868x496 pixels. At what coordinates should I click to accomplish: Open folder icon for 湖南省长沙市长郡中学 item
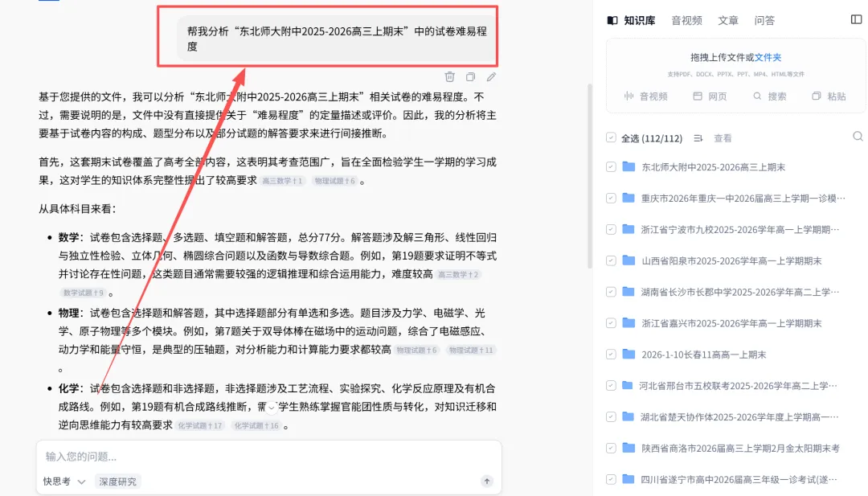[628, 292]
